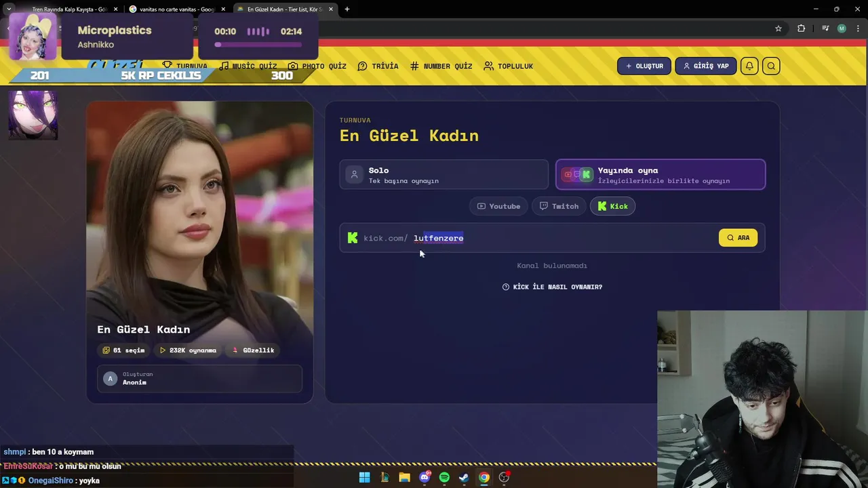Choose Kick platform option
Image resolution: width=868 pixels, height=488 pixels.
pyautogui.click(x=613, y=206)
